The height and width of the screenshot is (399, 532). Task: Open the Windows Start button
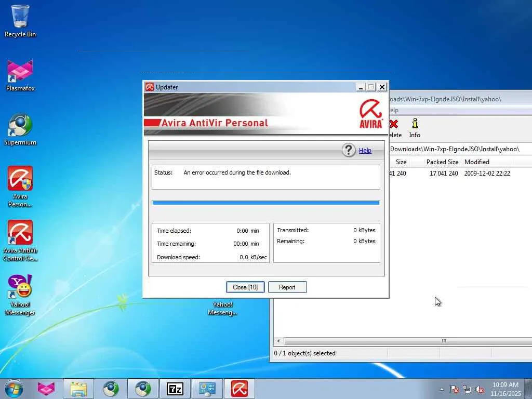14,389
